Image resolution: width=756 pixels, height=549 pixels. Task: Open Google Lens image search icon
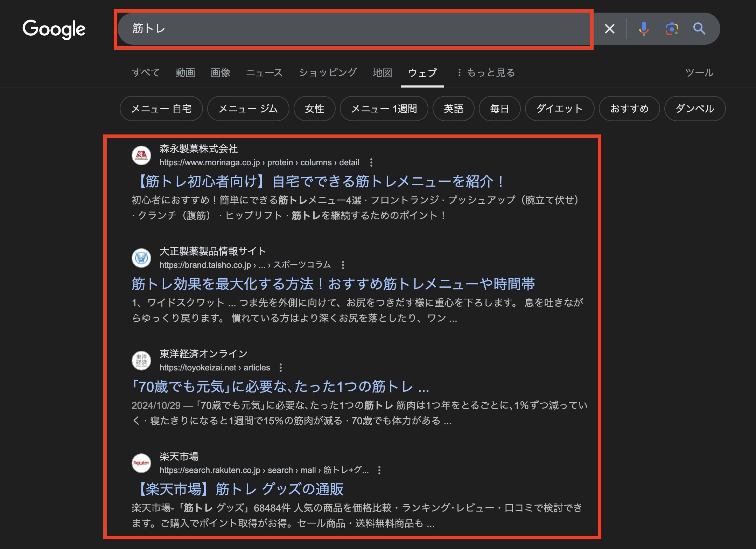click(x=672, y=29)
